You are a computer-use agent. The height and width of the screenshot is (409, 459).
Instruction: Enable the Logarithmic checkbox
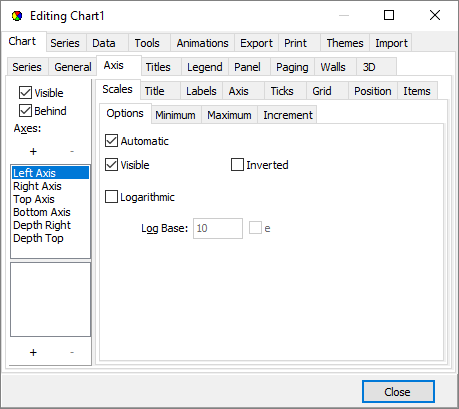coord(111,197)
